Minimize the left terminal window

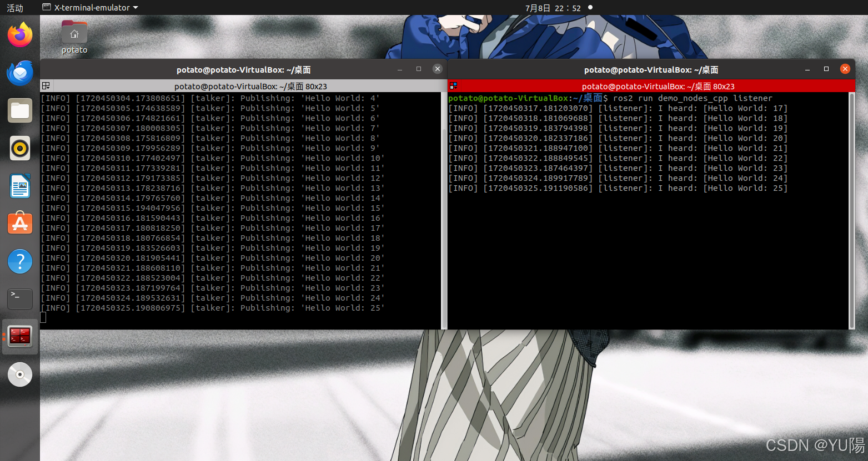tap(400, 69)
